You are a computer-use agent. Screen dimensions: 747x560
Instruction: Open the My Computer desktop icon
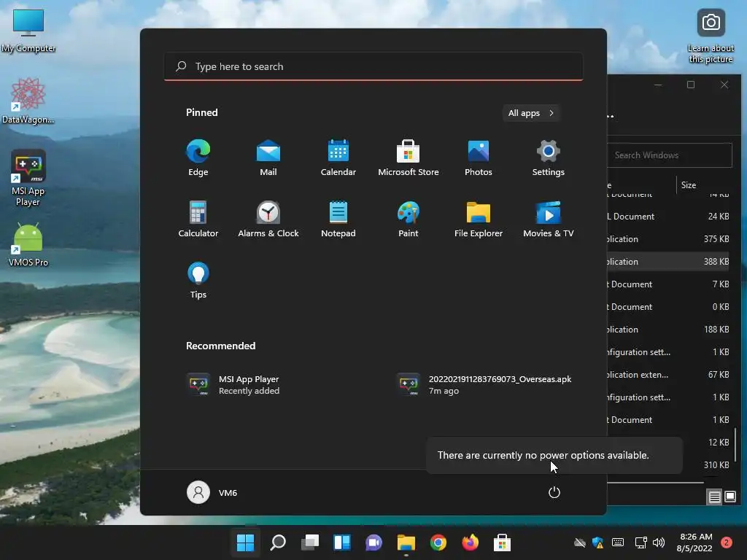(28, 31)
